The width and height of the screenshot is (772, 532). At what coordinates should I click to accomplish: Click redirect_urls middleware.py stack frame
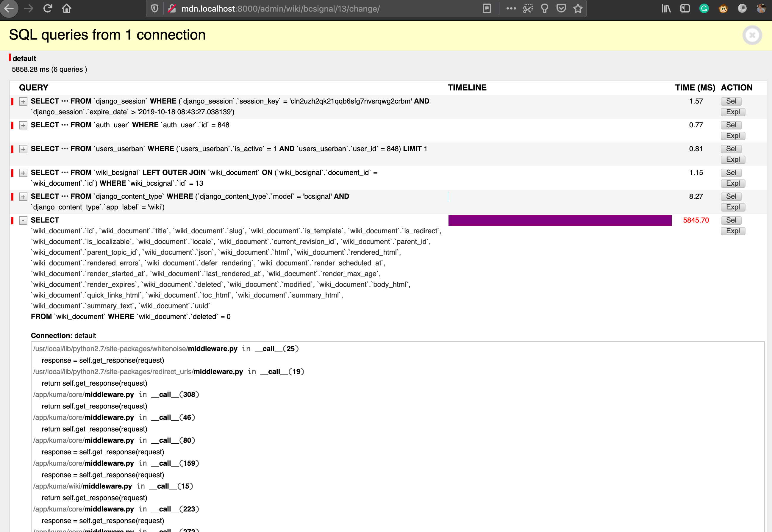pos(168,372)
